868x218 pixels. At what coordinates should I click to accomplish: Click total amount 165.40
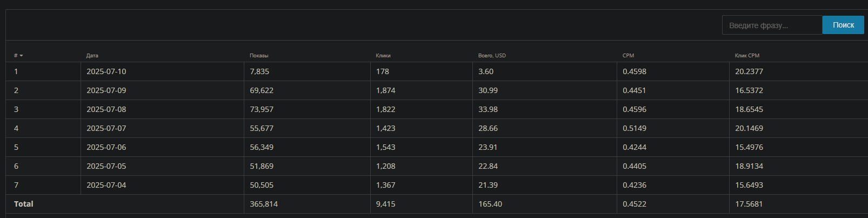coord(490,204)
